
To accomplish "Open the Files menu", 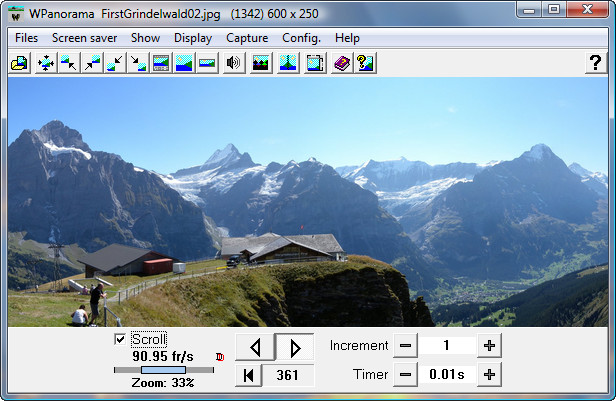I will pyautogui.click(x=27, y=38).
